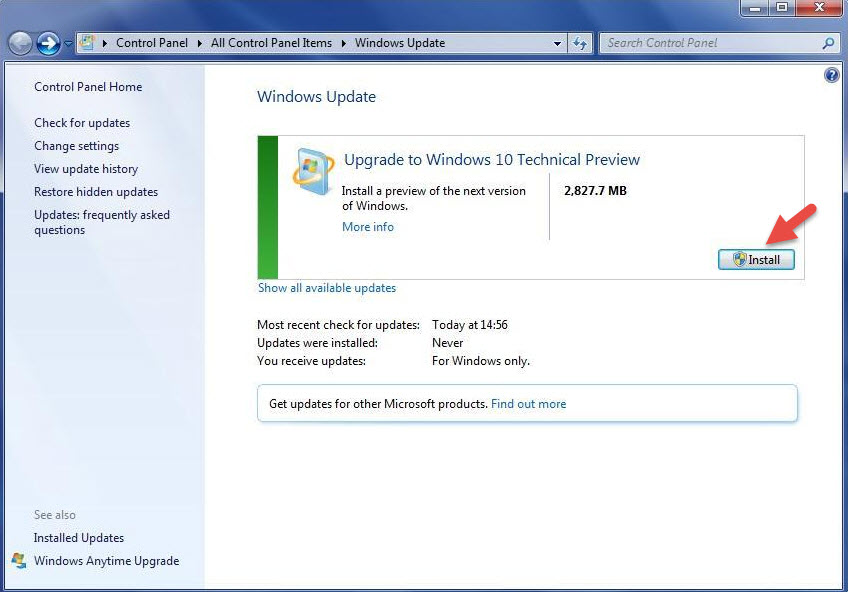Click the Windows Anytime Upgrade flag icon
The width and height of the screenshot is (848, 592).
click(19, 560)
